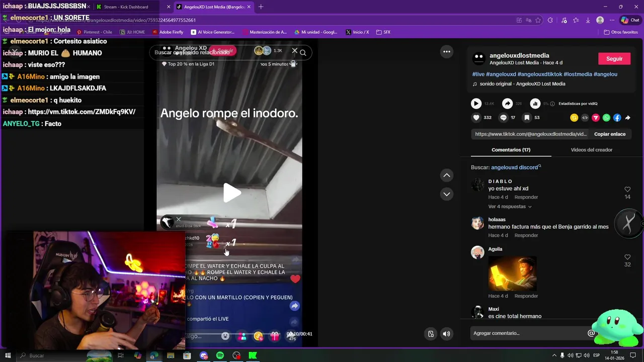644x362 pixels.
Task: Open the browser translate icon
Action: point(528,20)
